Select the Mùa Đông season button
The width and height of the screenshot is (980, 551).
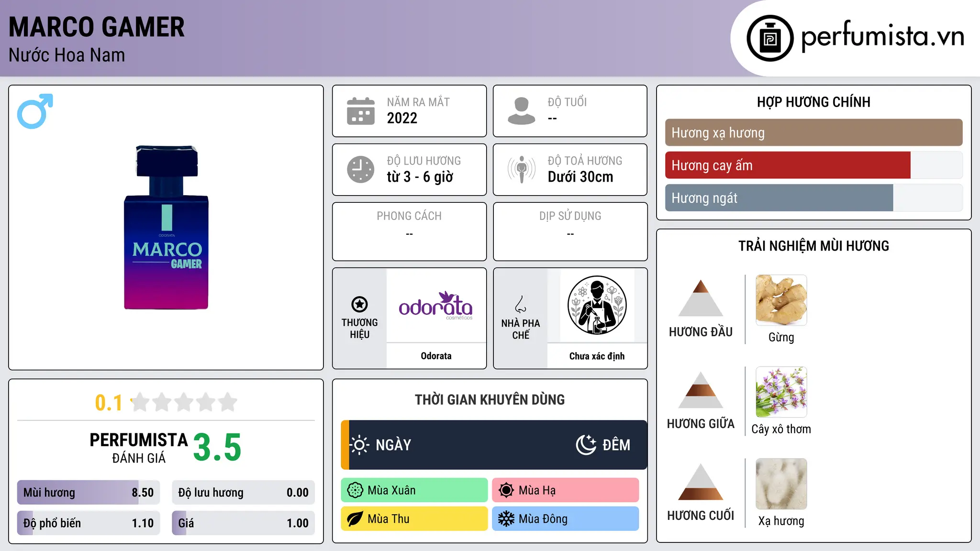566,519
